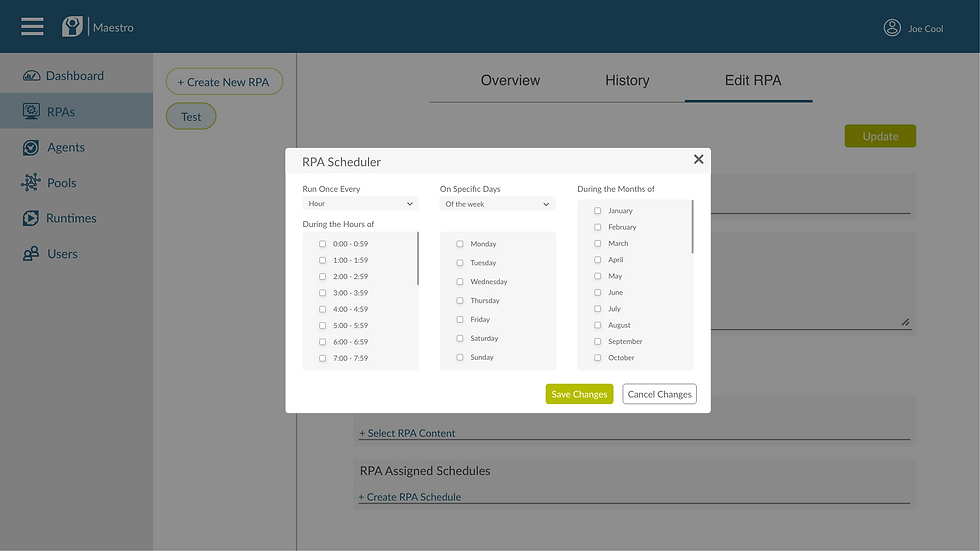The width and height of the screenshot is (980, 551).
Task: Click the Maestro logo icon
Action: tap(72, 27)
